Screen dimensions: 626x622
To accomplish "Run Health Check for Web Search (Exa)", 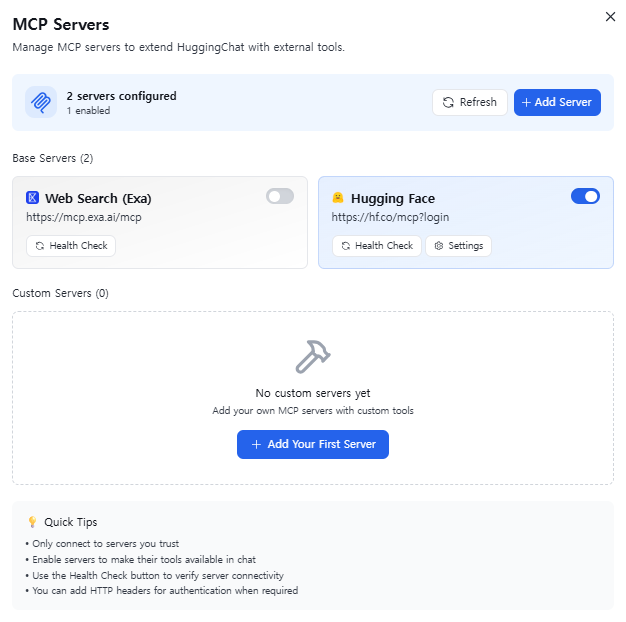I will [x=71, y=246].
